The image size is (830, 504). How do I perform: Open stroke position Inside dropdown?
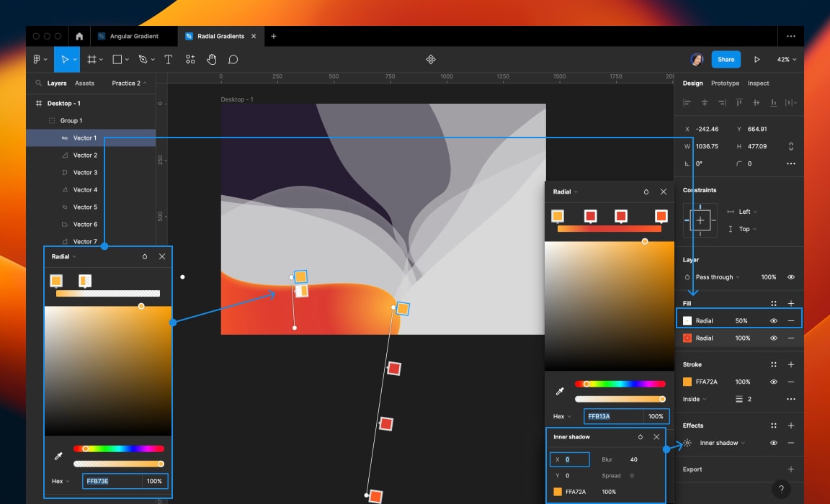(x=695, y=400)
